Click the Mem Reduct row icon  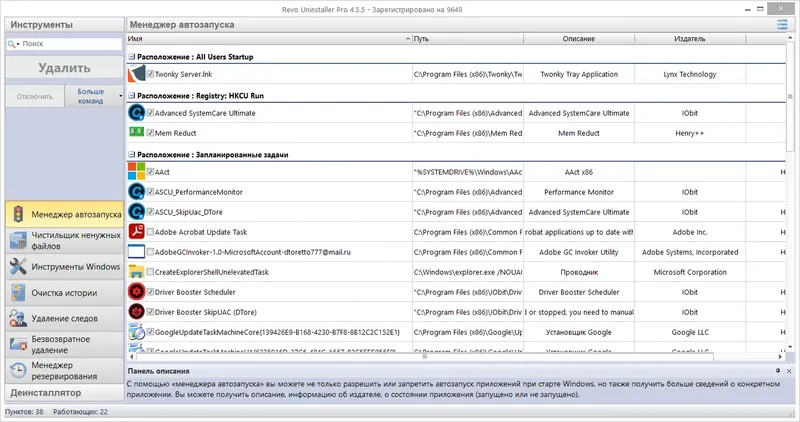pyautogui.click(x=136, y=132)
